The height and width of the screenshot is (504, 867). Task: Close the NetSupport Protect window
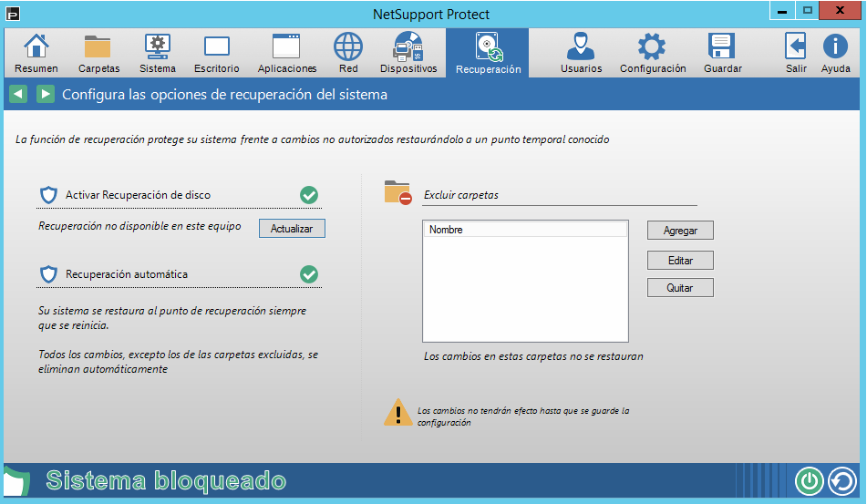(840, 11)
